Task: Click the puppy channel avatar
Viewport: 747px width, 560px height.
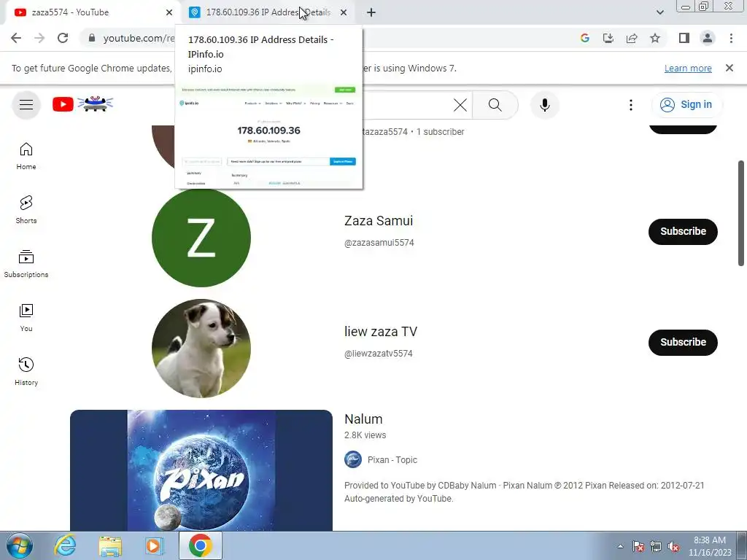Action: (201, 349)
